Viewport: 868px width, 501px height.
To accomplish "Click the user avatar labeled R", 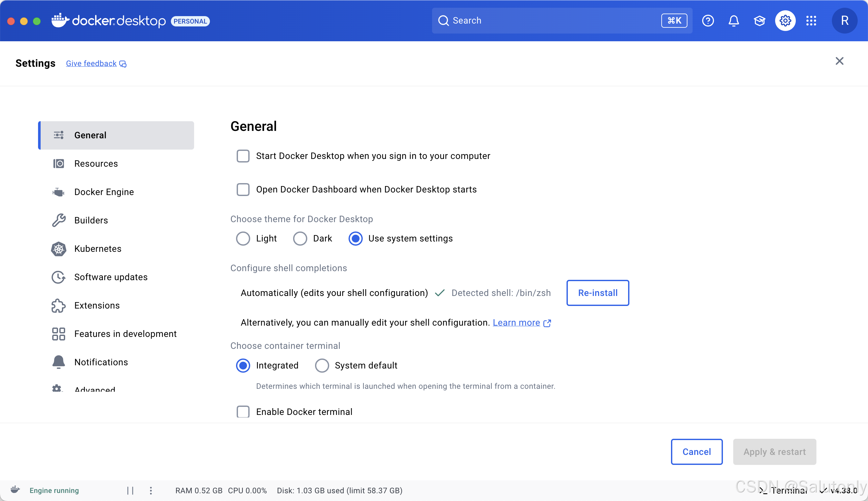I will (x=844, y=21).
